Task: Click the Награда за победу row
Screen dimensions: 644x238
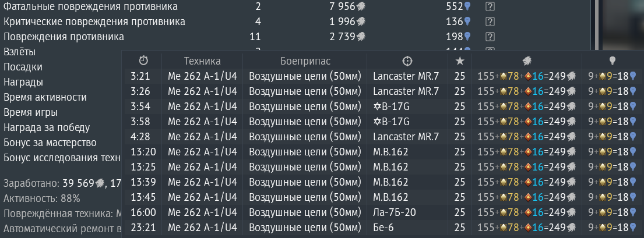Action: (x=62, y=127)
